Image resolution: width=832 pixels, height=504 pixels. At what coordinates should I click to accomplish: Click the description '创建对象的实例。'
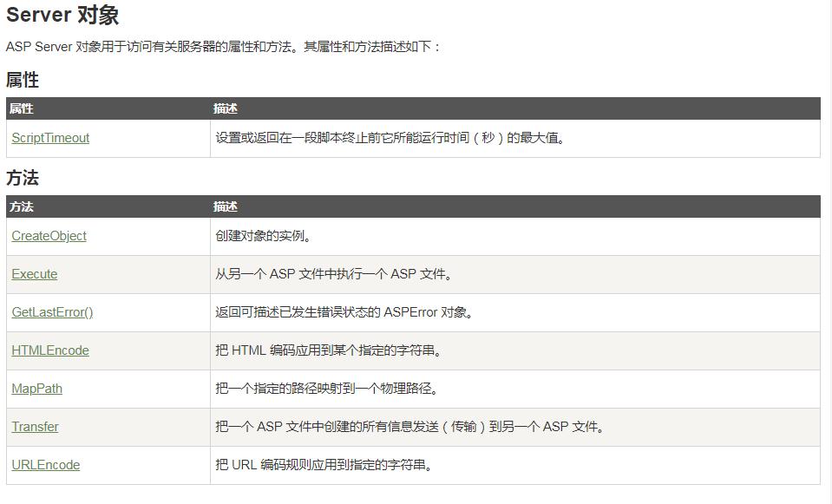coord(265,236)
